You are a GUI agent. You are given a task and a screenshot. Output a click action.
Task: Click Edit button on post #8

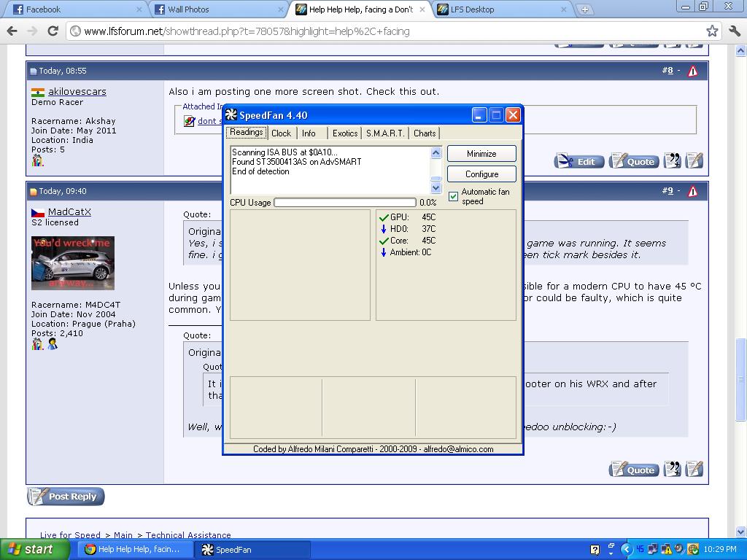point(579,161)
